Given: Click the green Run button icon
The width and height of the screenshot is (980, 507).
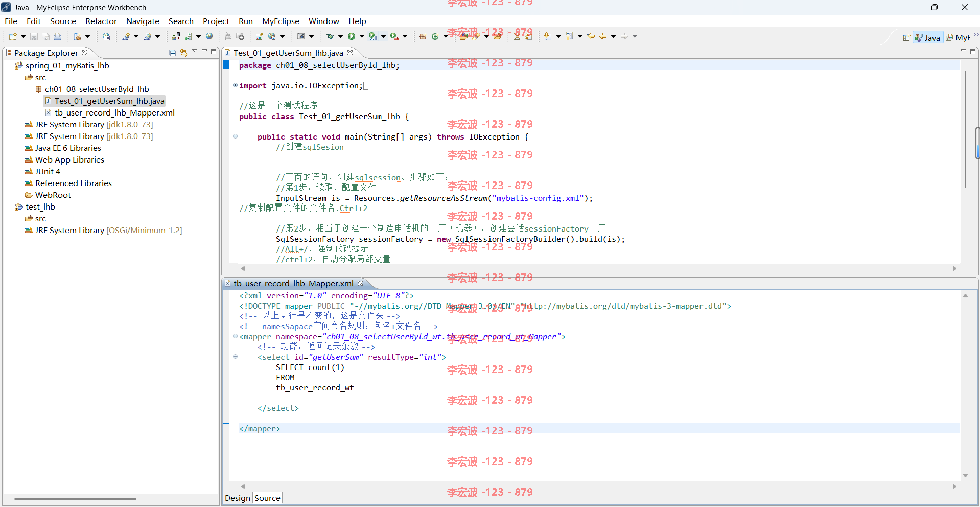Looking at the screenshot, I should (352, 36).
